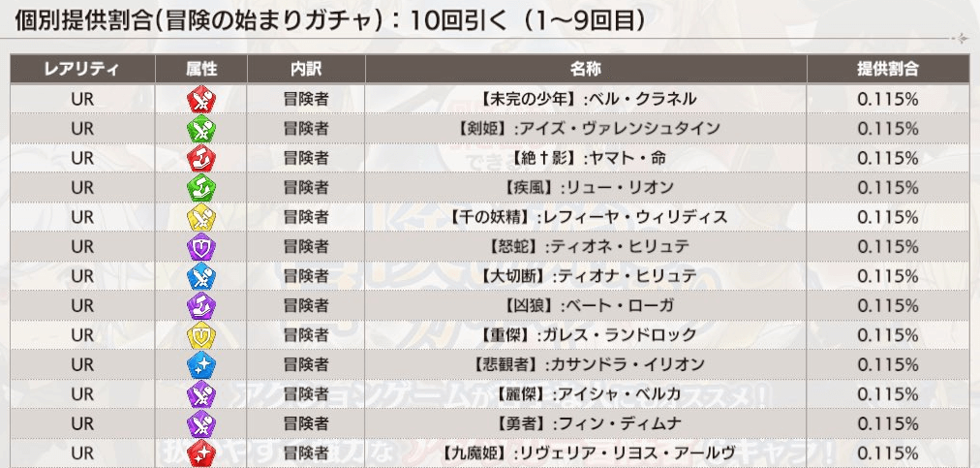
Task: Select the name 【勇者】:フィン・ディムナ
Action: [x=586, y=423]
